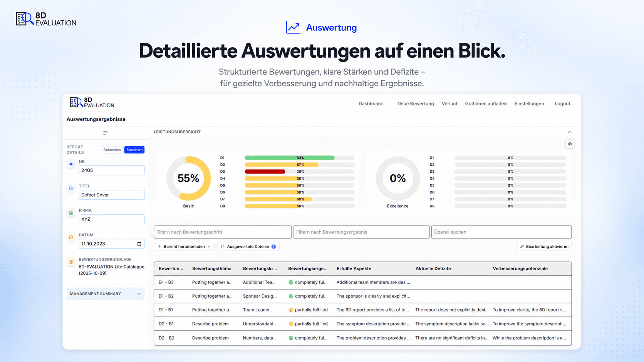Open Dashboard in navigation

pyautogui.click(x=371, y=103)
